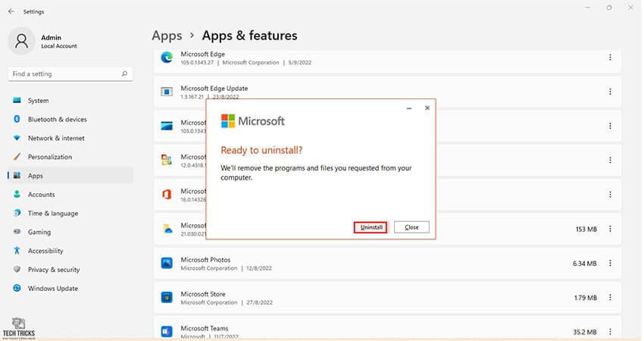The image size is (644, 341).
Task: Open Personalization settings
Action: (x=70, y=157)
